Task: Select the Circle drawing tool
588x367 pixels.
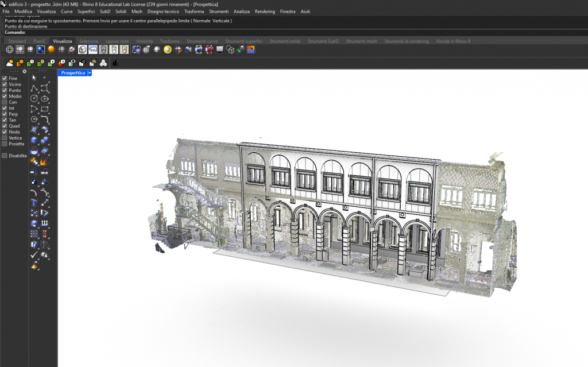Action: coord(34,98)
